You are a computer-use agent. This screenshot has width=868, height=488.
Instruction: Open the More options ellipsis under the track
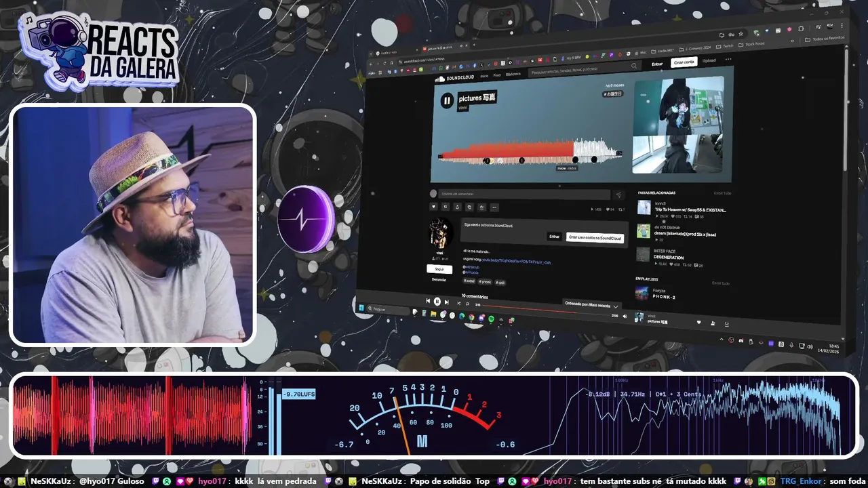(x=494, y=207)
